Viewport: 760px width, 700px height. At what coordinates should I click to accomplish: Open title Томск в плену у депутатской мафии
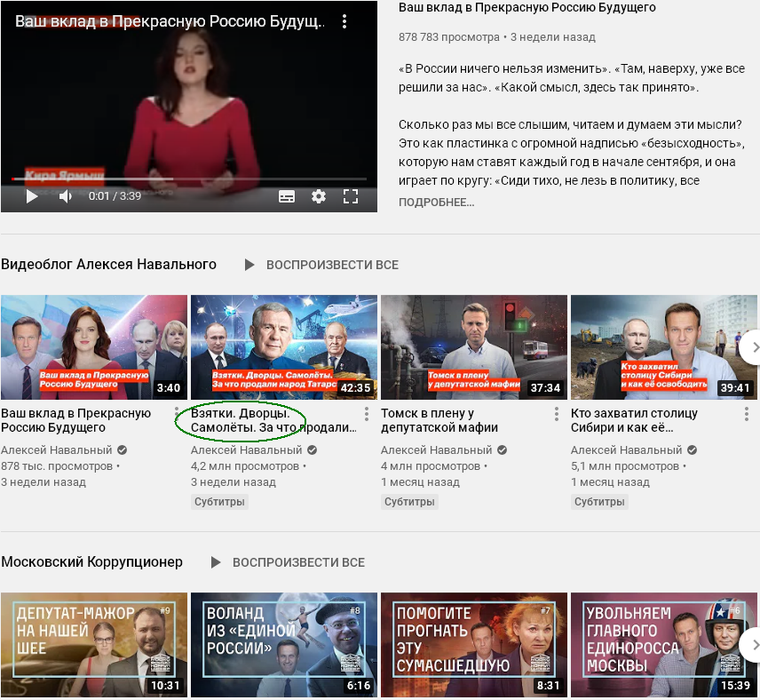tap(439, 420)
